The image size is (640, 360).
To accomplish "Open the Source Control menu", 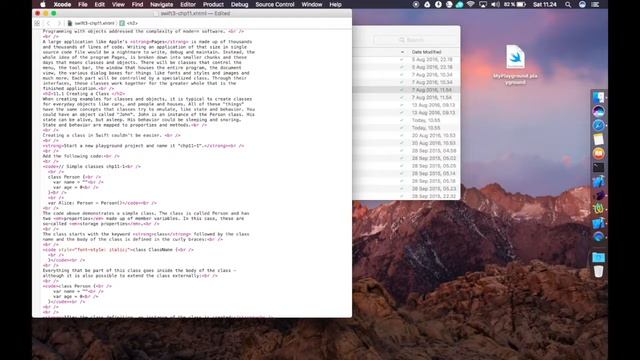I will point(275,4).
